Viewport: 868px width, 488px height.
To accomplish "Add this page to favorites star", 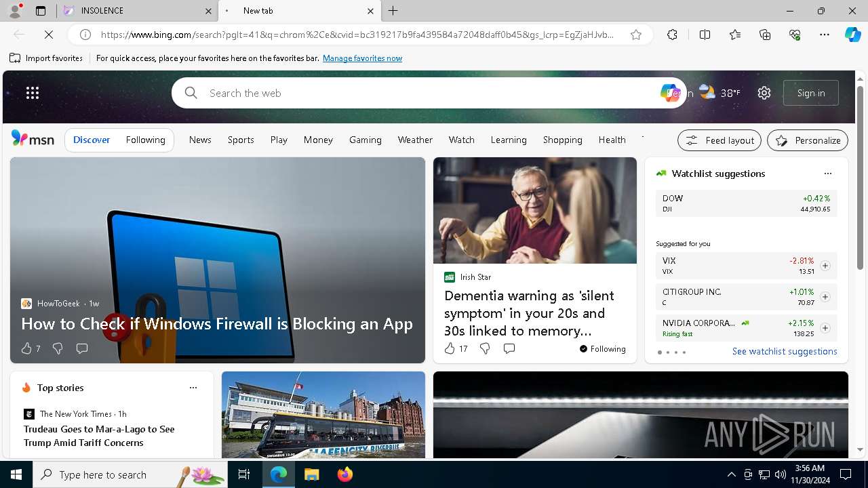I will [x=636, y=35].
